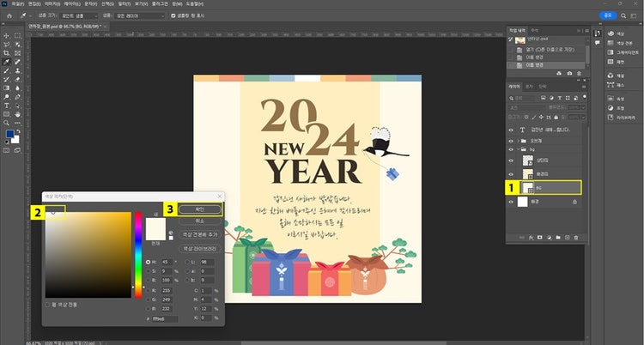This screenshot has width=644, height=345.
Task: Click the vertical hue spectrum slider
Action: 138,255
